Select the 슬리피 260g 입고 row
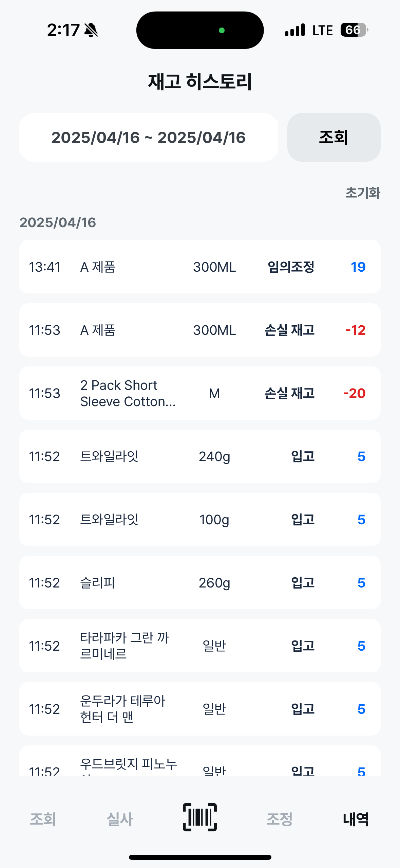The height and width of the screenshot is (868, 400). point(199,583)
